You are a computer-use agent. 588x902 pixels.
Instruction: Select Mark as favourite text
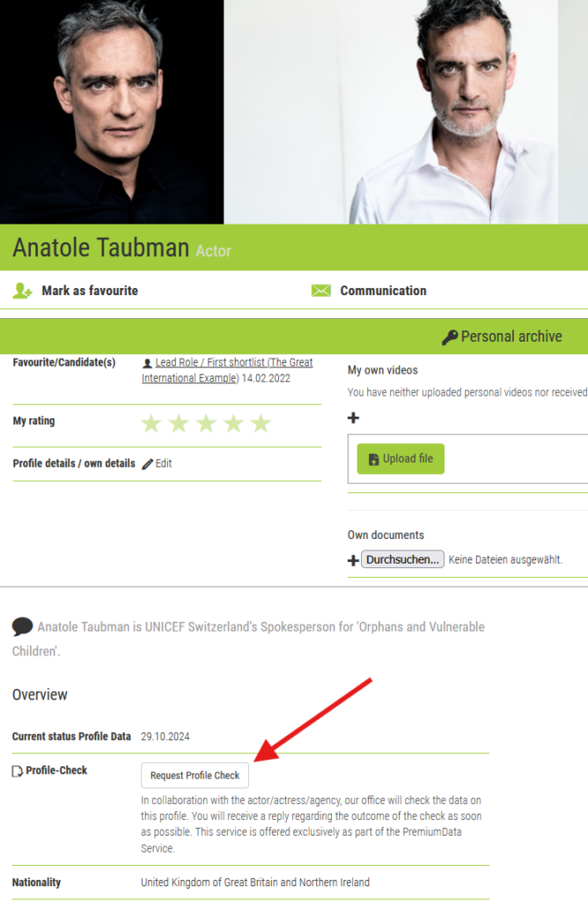click(90, 291)
